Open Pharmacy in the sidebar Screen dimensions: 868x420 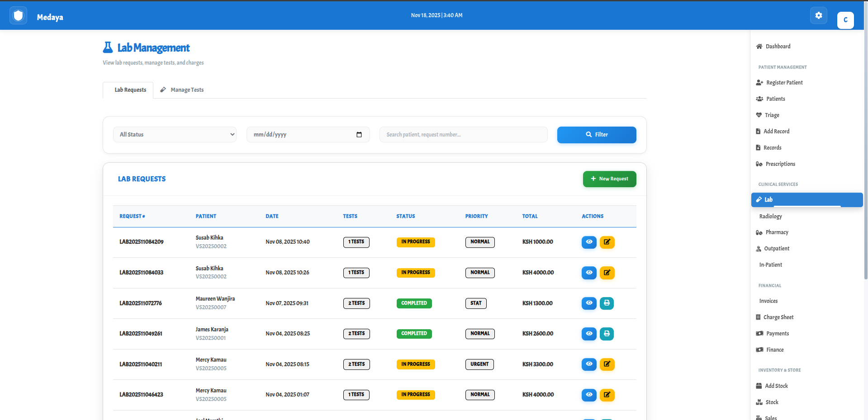(x=777, y=232)
